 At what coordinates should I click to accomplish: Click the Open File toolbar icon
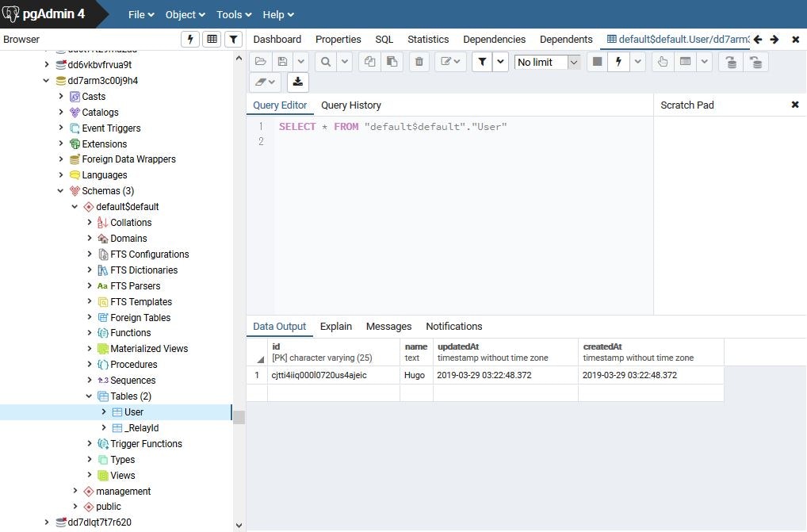(261, 62)
